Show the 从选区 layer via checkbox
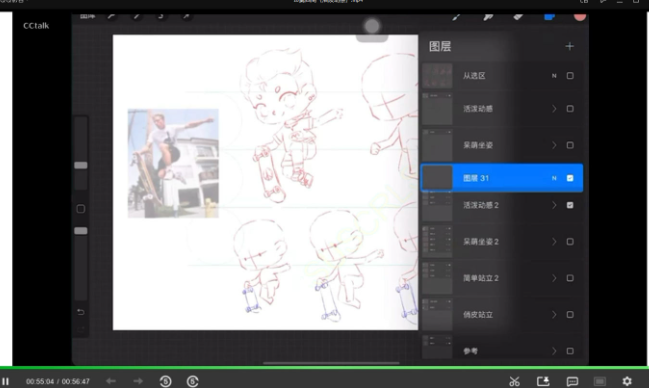 [570, 76]
